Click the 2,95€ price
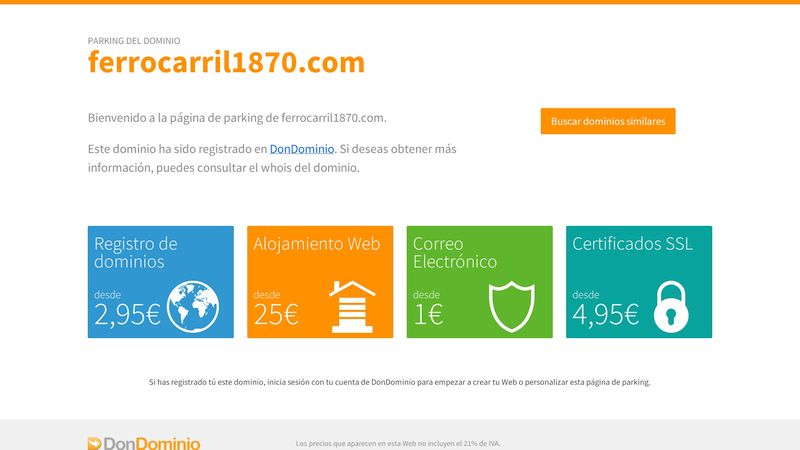The height and width of the screenshot is (450, 800). coord(127,314)
